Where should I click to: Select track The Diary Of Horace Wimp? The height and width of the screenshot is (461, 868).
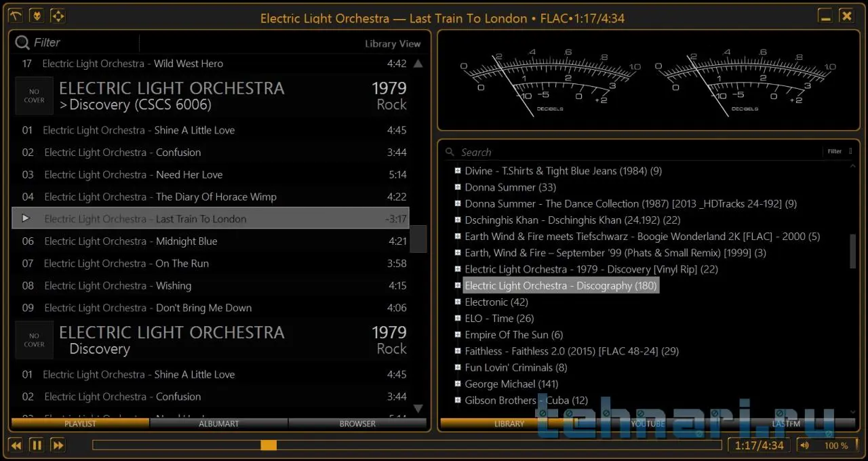coord(210,197)
